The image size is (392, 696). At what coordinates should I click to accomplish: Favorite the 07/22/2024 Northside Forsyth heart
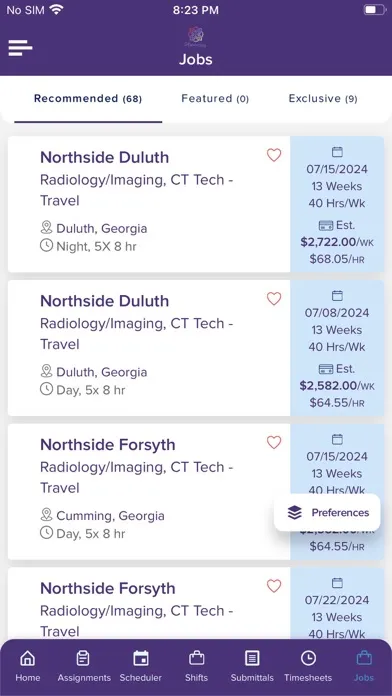[x=274, y=586]
